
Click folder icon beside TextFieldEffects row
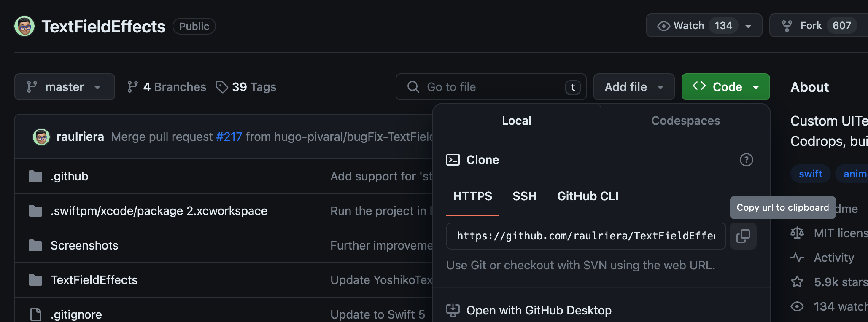point(35,280)
